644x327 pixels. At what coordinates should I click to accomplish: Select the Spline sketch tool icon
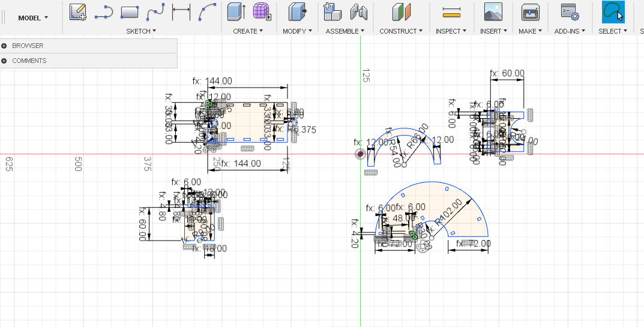click(155, 12)
